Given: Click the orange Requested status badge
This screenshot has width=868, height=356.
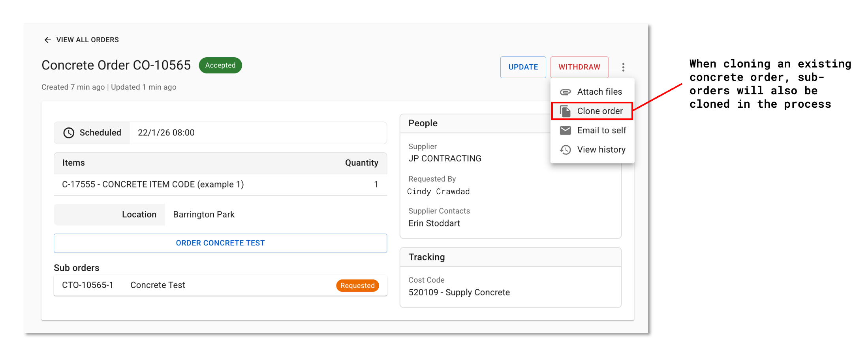Looking at the screenshot, I should click(x=357, y=286).
